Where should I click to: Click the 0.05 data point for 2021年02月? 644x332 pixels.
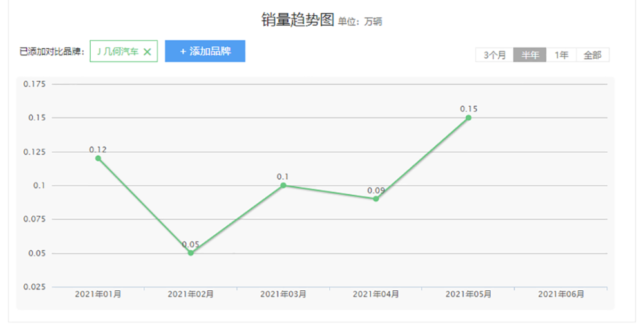coord(191,254)
